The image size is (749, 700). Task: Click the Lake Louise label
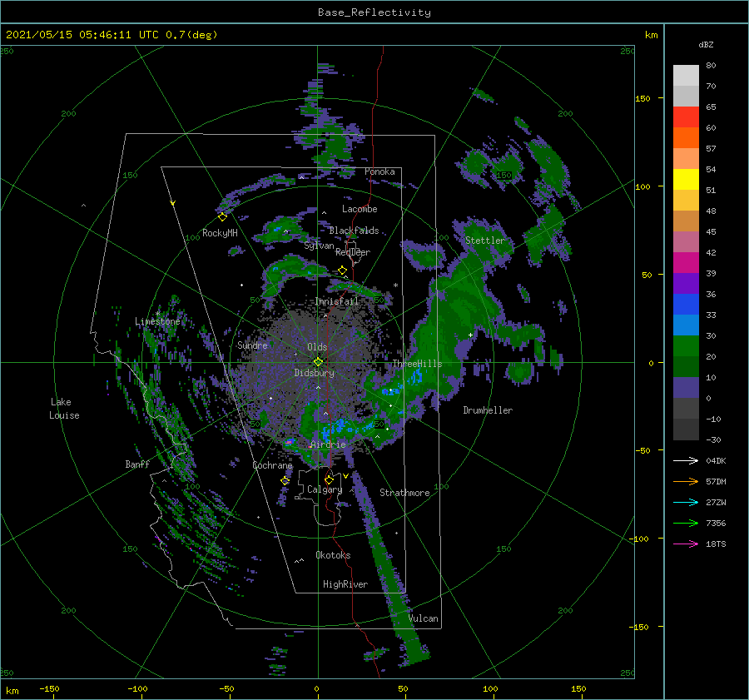[x=64, y=409]
